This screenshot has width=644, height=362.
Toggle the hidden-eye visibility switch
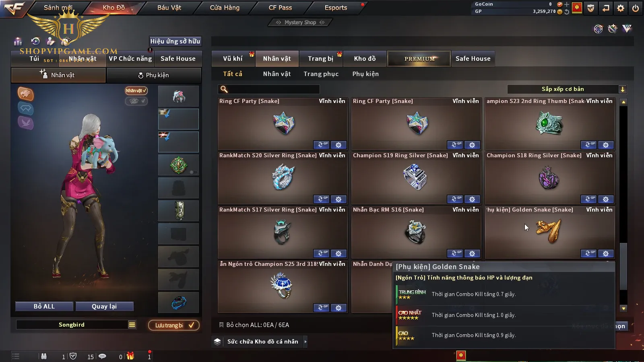pos(136,101)
